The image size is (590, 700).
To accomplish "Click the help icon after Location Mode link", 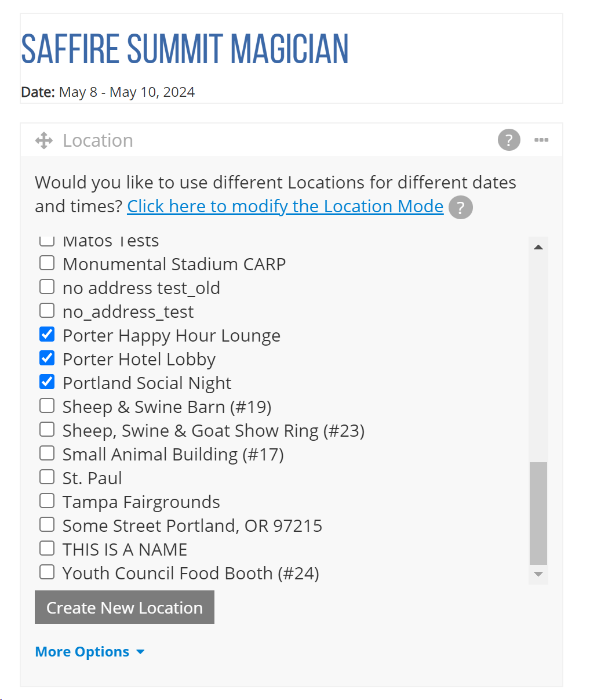I will (x=460, y=208).
